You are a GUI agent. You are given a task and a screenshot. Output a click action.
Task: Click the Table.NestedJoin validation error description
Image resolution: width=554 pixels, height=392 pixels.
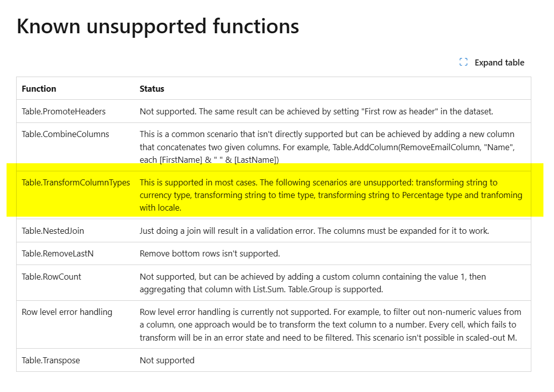point(314,231)
